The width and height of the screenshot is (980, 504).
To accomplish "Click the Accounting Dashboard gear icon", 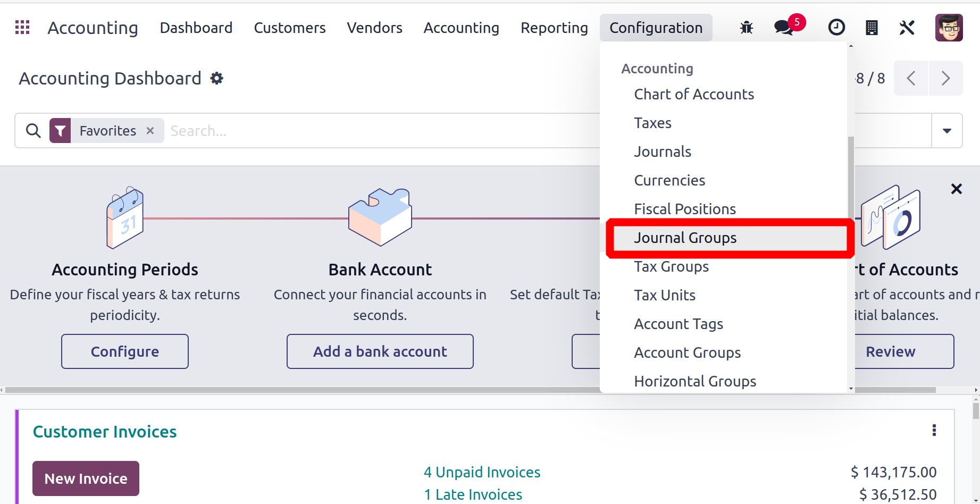I will 216,79.
